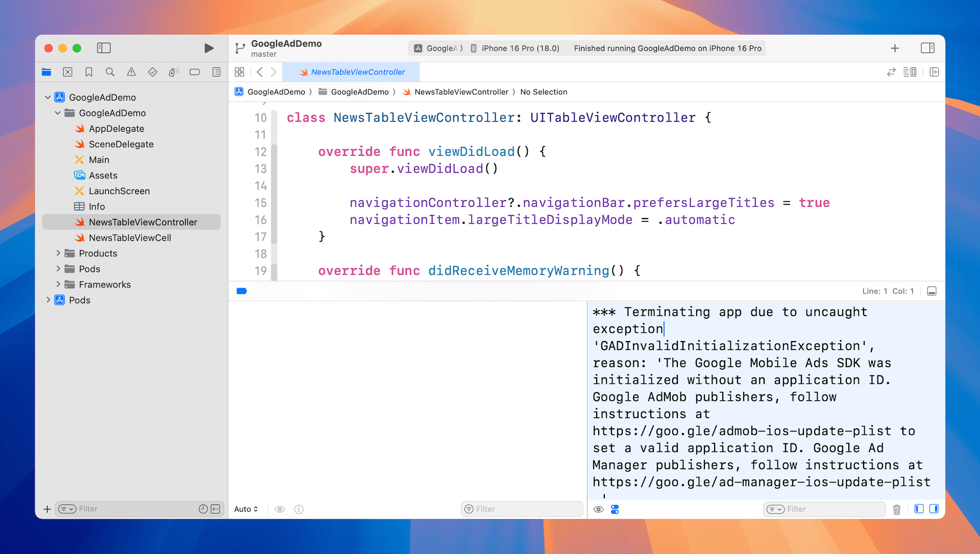Viewport: 980px width, 554px height.
Task: Hide the debug area toggle button
Action: (932, 291)
